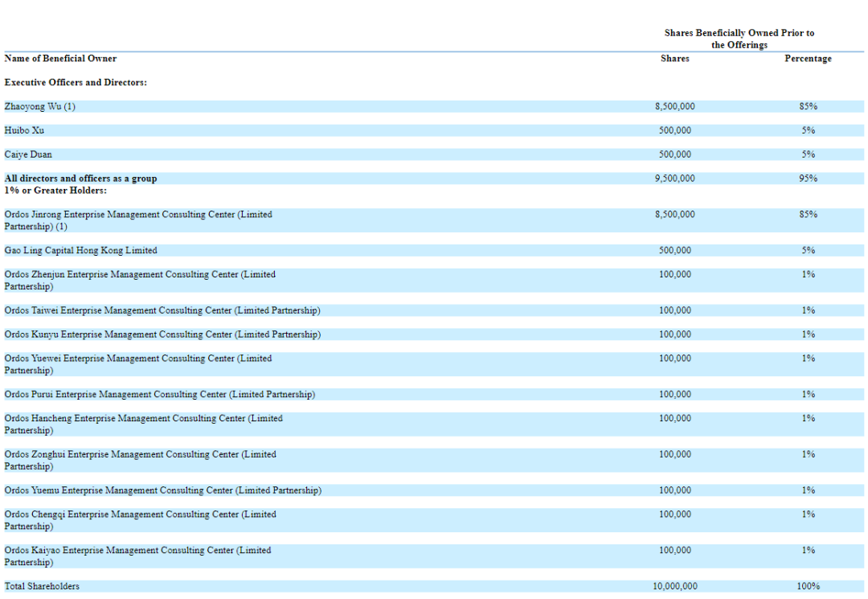This screenshot has height=599, width=868.
Task: Click the 'Ordos Purui Enterprise Management' row name
Action: tap(160, 394)
